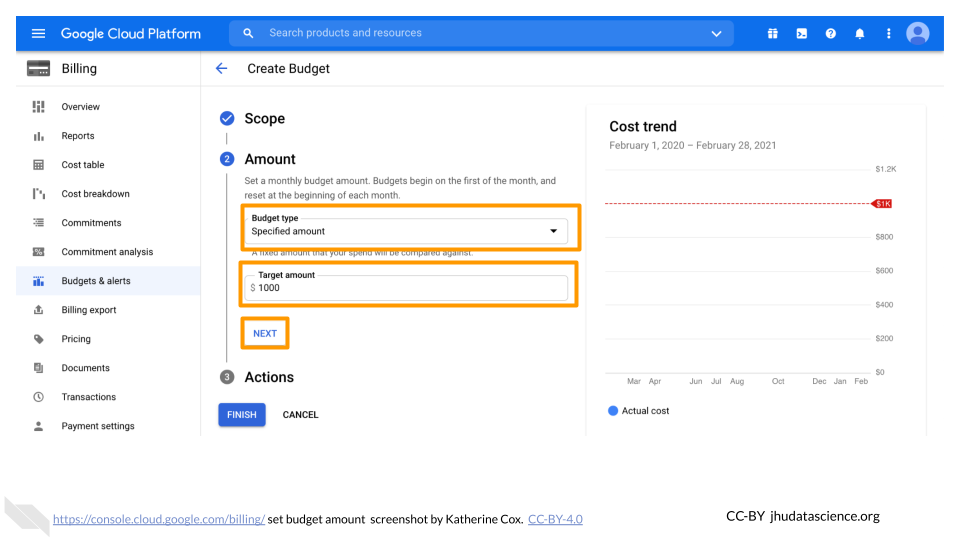Click the Cost table grid icon
This screenshot has width=960, height=540.
[x=39, y=165]
